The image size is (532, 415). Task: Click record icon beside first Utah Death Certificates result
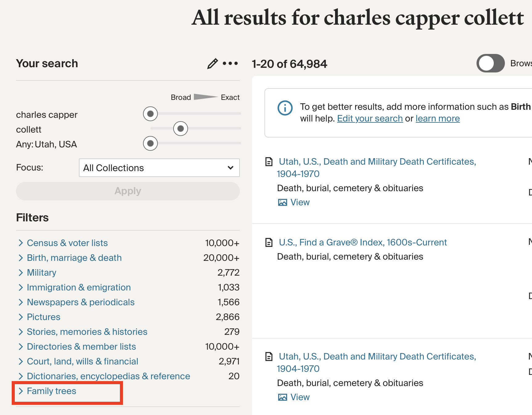[269, 162]
